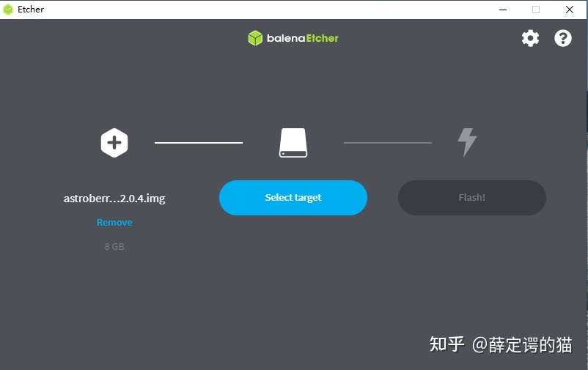Minimize the Etcher window

tap(503, 10)
